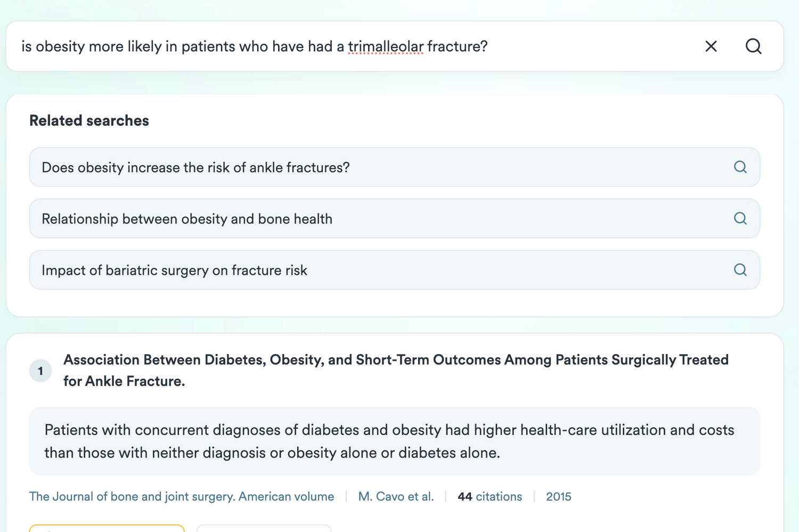View the 44 citations link
Viewport: 799px width, 532px height.
[x=490, y=496]
